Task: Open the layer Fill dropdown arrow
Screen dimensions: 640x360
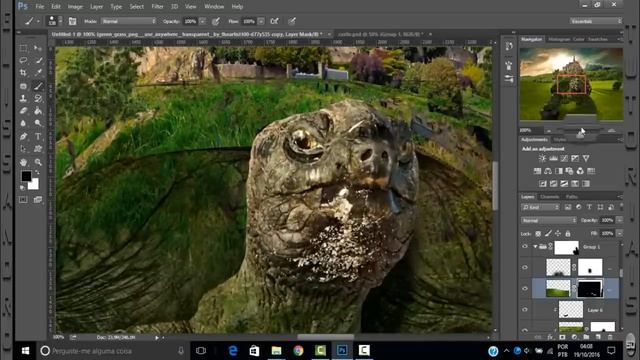Action: [x=619, y=233]
